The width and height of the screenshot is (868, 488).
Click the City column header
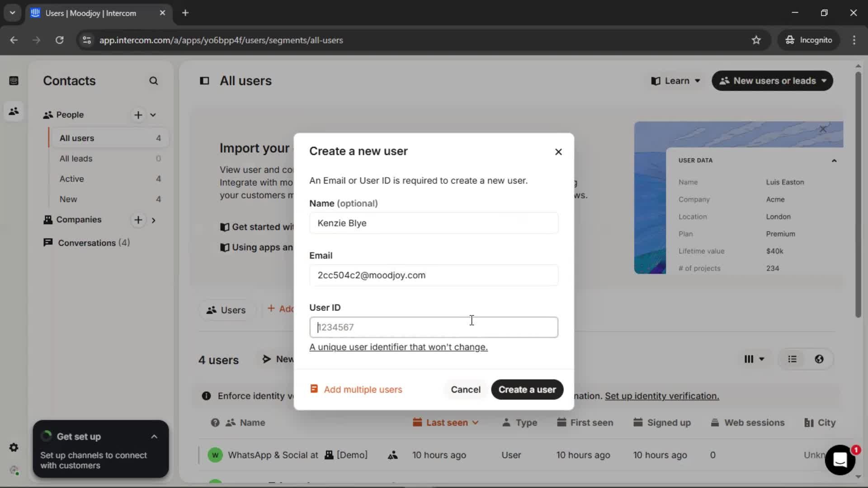click(x=820, y=422)
